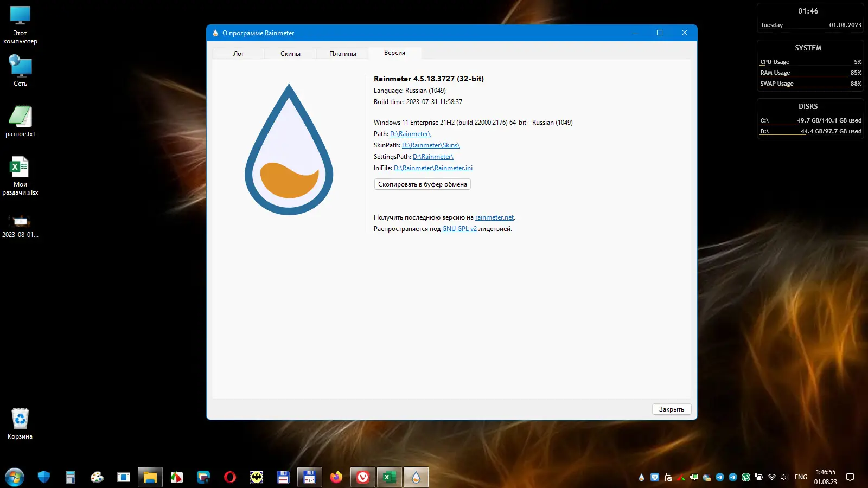868x488 pixels.
Task: Switch to Vivaldi browser in taskbar
Action: pos(363,477)
